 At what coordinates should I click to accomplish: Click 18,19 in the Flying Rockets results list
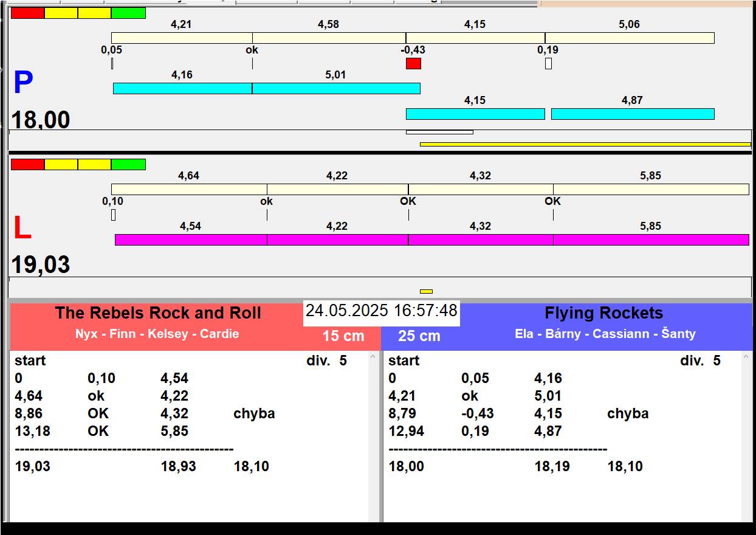point(552,466)
